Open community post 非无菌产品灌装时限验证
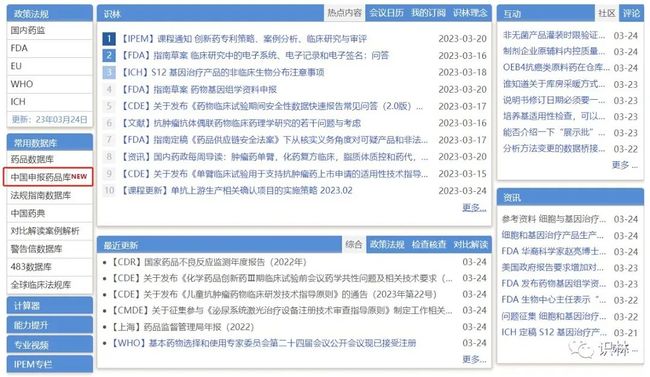This screenshot has width=650, height=377. click(x=554, y=35)
